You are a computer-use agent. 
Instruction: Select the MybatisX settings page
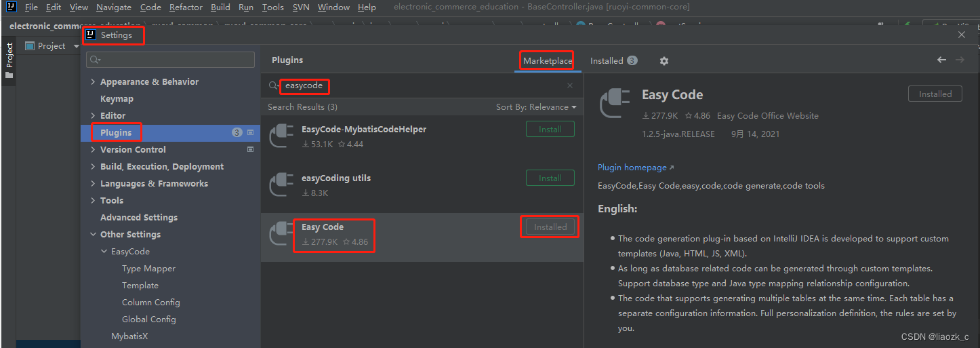pos(129,336)
